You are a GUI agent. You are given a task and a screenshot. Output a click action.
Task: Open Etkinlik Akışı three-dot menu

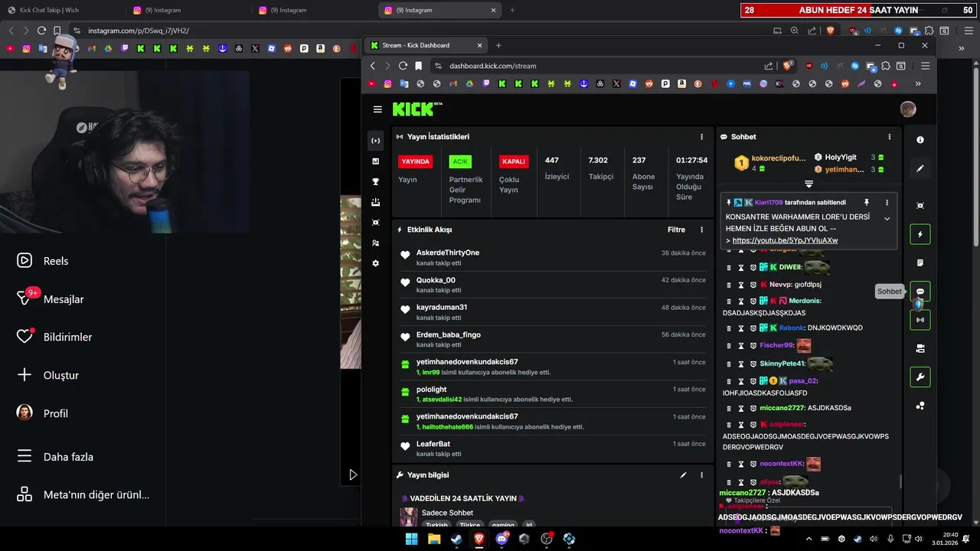(x=701, y=230)
